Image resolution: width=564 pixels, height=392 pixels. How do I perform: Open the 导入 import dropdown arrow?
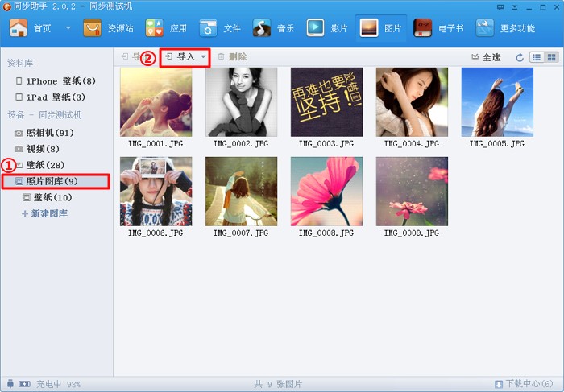[203, 57]
